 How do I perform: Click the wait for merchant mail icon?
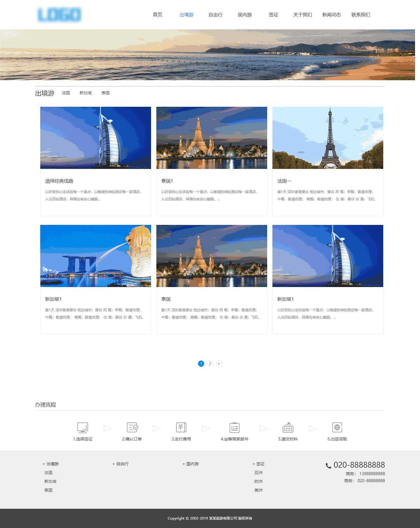click(234, 428)
